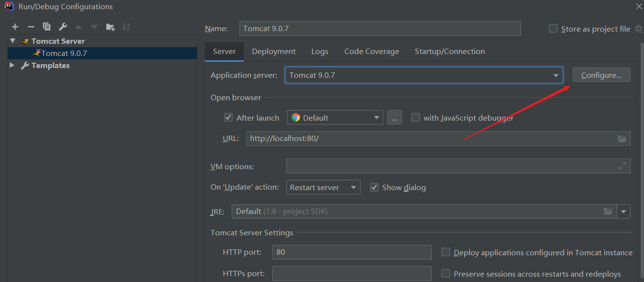
Task: Open the Logs tab
Action: [x=320, y=52]
